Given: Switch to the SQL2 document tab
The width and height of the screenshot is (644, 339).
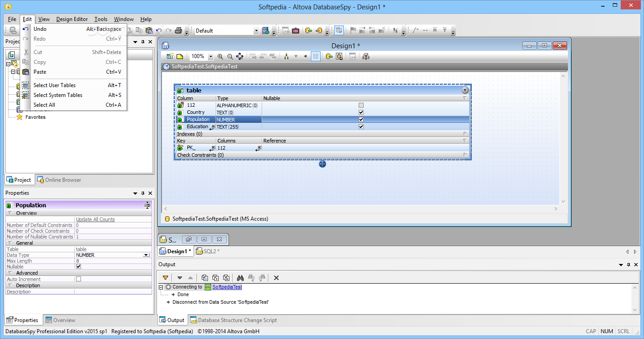Looking at the screenshot, I should click(x=208, y=251).
